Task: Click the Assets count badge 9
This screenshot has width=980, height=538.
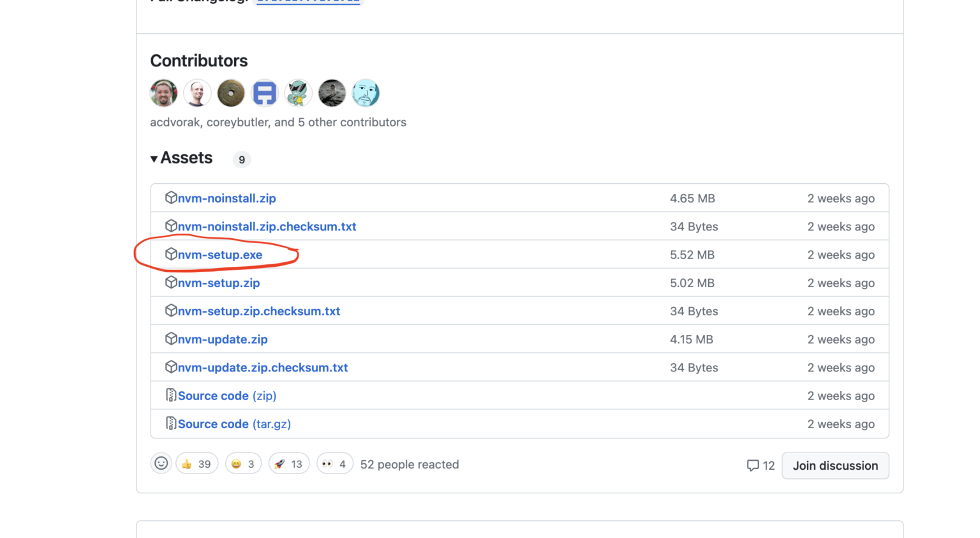Action: (242, 160)
